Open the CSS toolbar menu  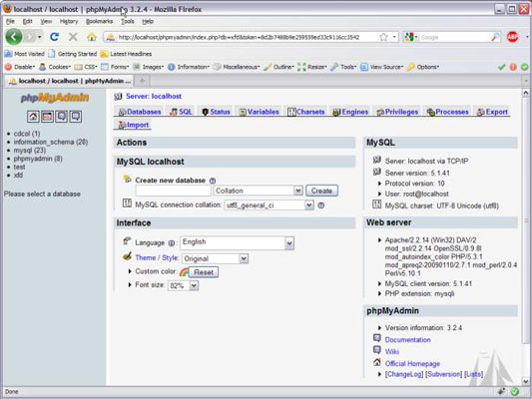(x=86, y=67)
